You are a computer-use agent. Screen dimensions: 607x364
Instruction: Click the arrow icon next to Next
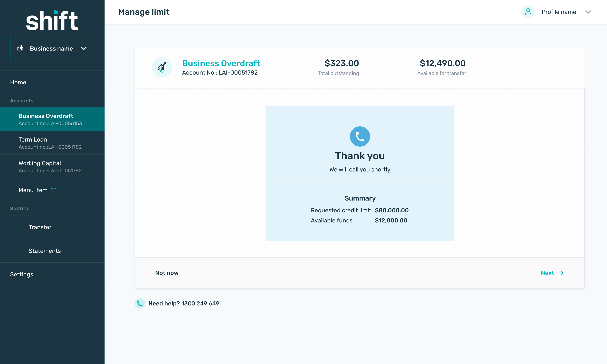(x=561, y=273)
